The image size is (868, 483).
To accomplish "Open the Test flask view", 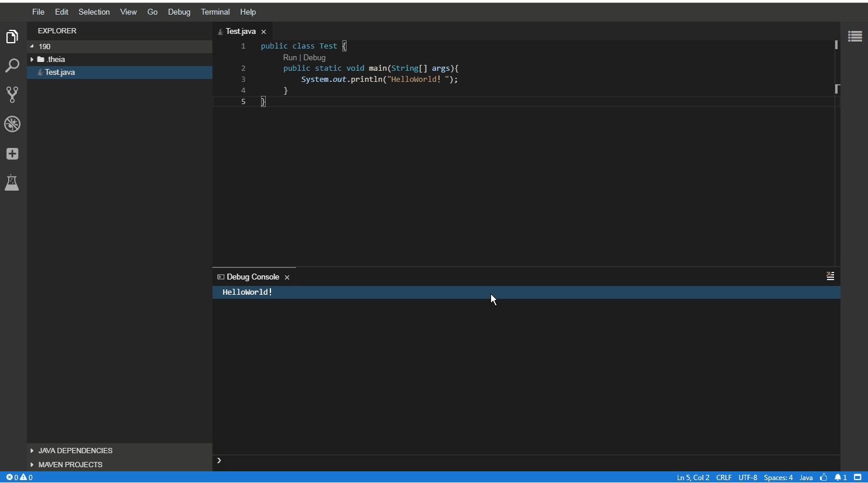I will pos(12,182).
